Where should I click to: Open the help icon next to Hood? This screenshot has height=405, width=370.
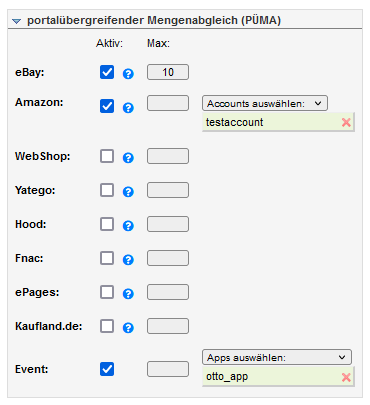128,226
